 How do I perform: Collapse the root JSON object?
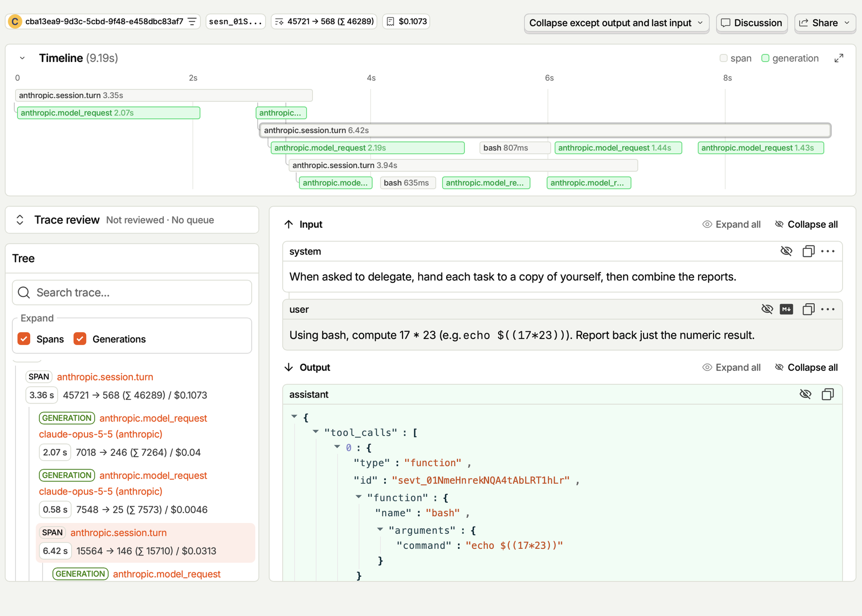click(294, 417)
